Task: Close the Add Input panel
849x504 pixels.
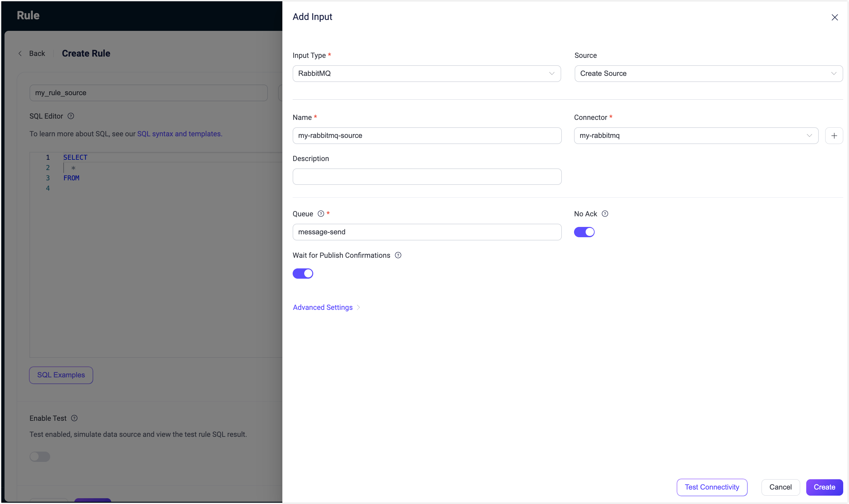Action: point(835,17)
